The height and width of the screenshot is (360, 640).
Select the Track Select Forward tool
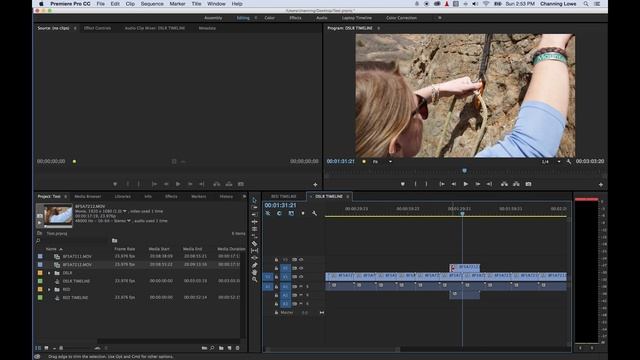pyautogui.click(x=254, y=207)
